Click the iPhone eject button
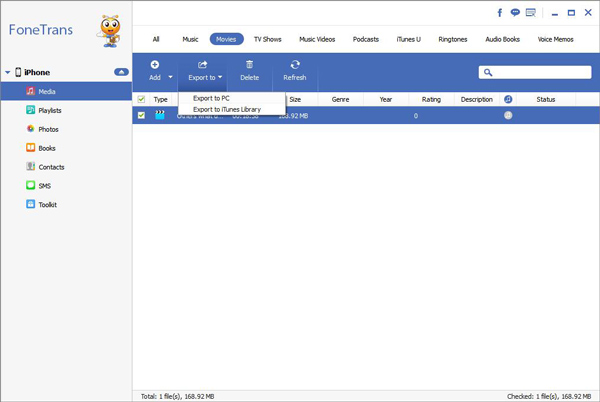The width and height of the screenshot is (600, 402). point(121,72)
